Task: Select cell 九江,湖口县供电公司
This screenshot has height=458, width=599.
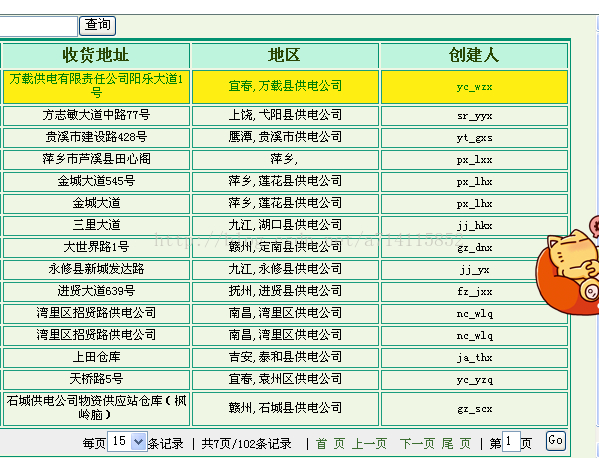Action: [285, 226]
